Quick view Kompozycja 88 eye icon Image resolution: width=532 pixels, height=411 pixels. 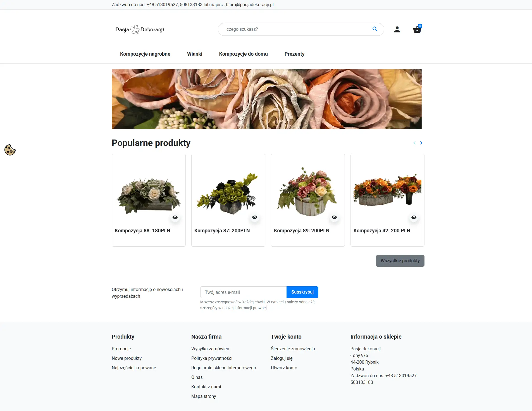pos(175,217)
